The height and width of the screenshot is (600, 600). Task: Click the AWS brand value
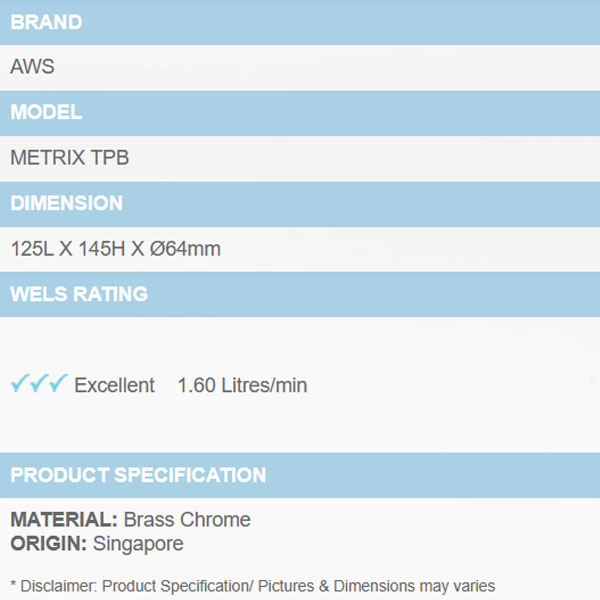click(32, 67)
